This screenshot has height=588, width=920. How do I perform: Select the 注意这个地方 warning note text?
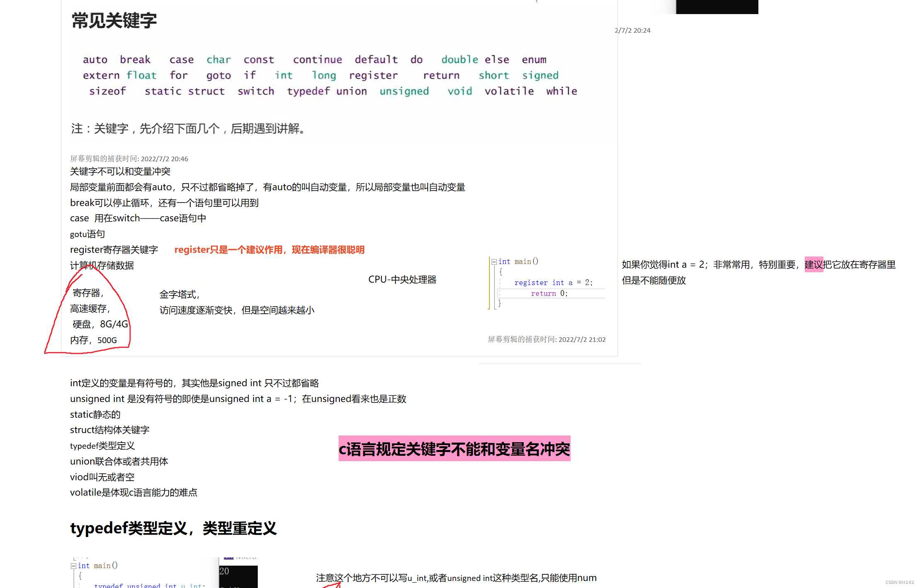pyautogui.click(x=456, y=578)
